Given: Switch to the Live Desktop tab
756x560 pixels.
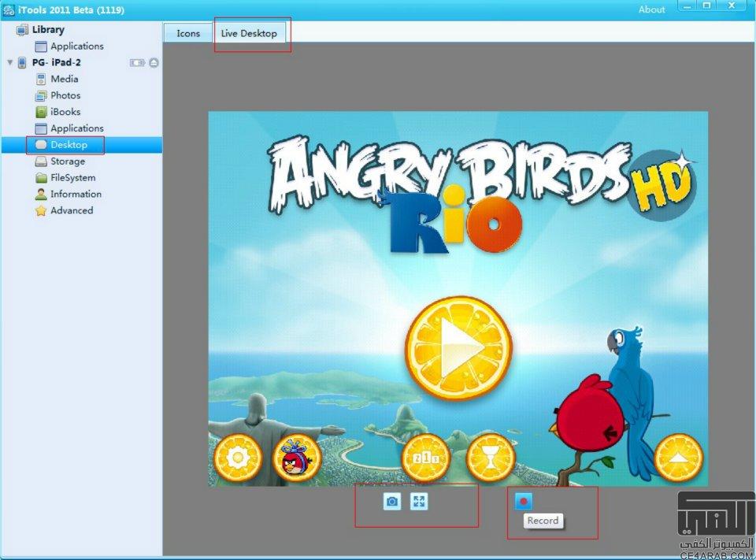Looking at the screenshot, I should [250, 33].
